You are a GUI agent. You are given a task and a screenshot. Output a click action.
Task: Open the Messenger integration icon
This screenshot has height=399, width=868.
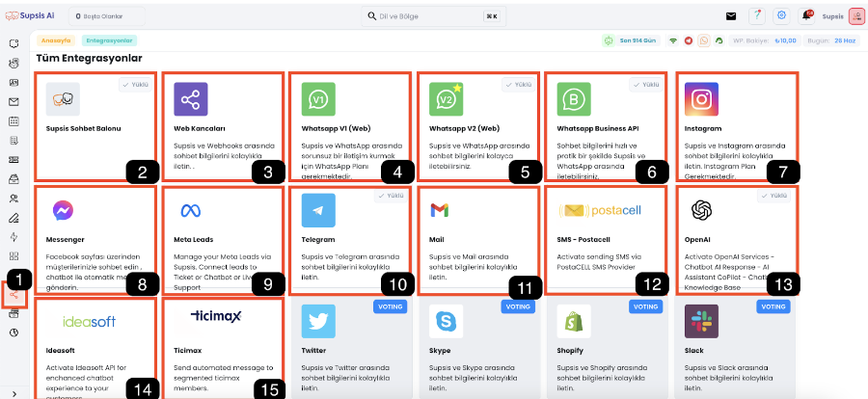point(63,210)
